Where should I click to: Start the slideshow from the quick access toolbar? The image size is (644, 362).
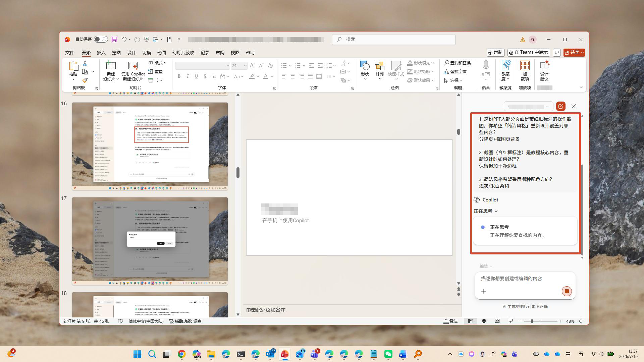147,40
